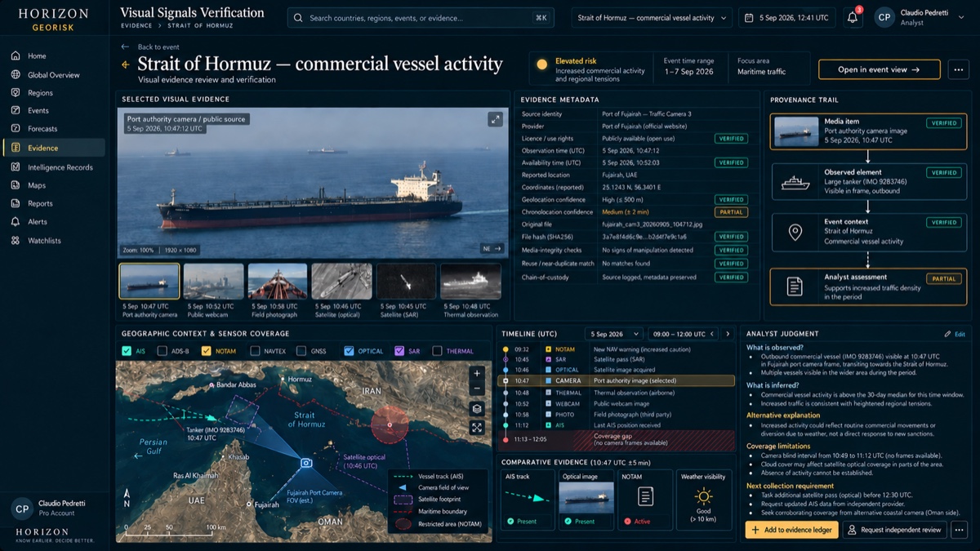Viewport: 980px width, 551px height.
Task: Toggle map fullscreen extent icon
Action: tap(477, 427)
